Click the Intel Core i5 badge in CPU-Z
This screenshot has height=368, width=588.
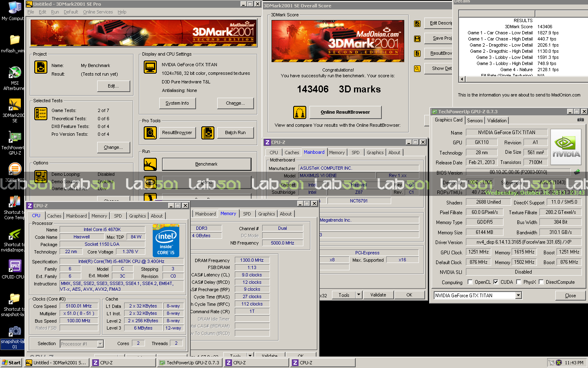point(166,240)
